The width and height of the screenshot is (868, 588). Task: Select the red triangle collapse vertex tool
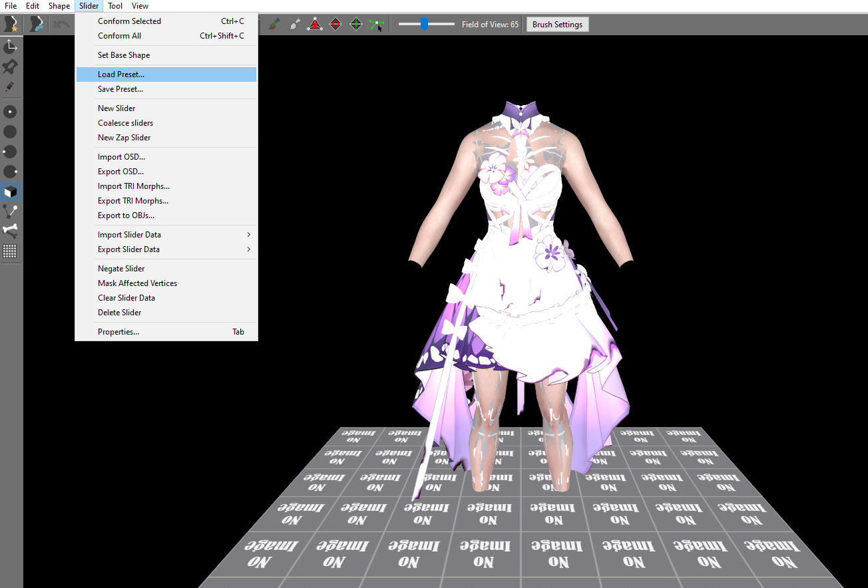[x=315, y=25]
